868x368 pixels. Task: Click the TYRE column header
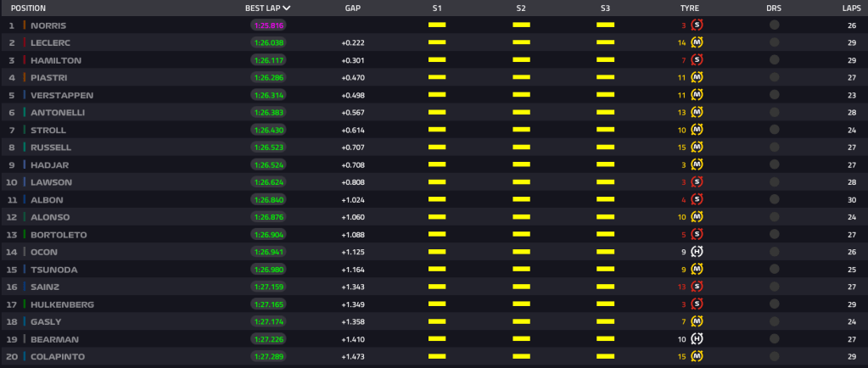pyautogui.click(x=689, y=8)
